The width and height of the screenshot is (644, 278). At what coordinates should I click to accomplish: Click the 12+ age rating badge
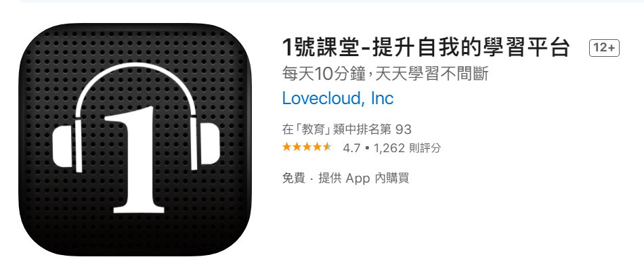pyautogui.click(x=604, y=48)
